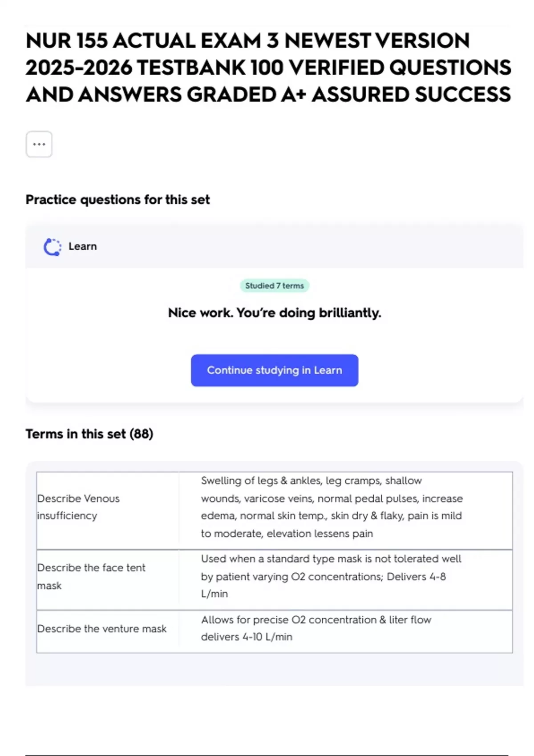Click the 'Practice questions for this set' heading
This screenshot has width=534, height=756.
[117, 200]
